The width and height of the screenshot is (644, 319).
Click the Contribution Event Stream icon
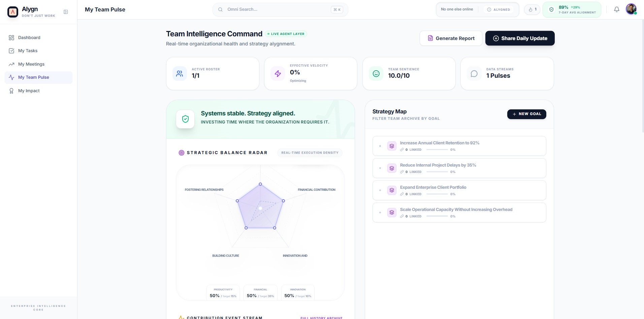[182, 318]
